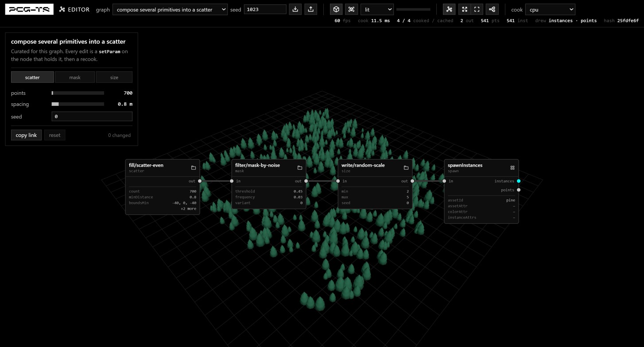Click the points output port on spawnInstances
Screen dimensions: 644x347
point(519,190)
